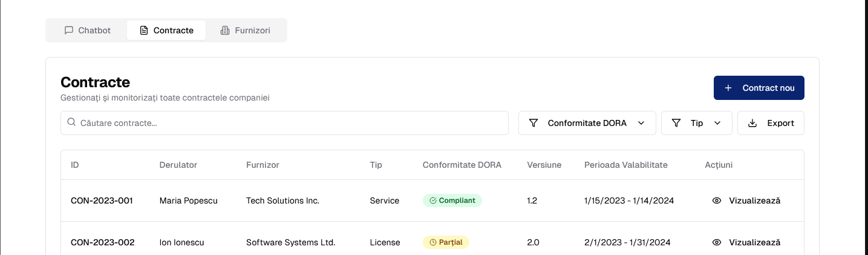
Task: Click the Perioada Valabilitate column header
Action: coord(625,165)
